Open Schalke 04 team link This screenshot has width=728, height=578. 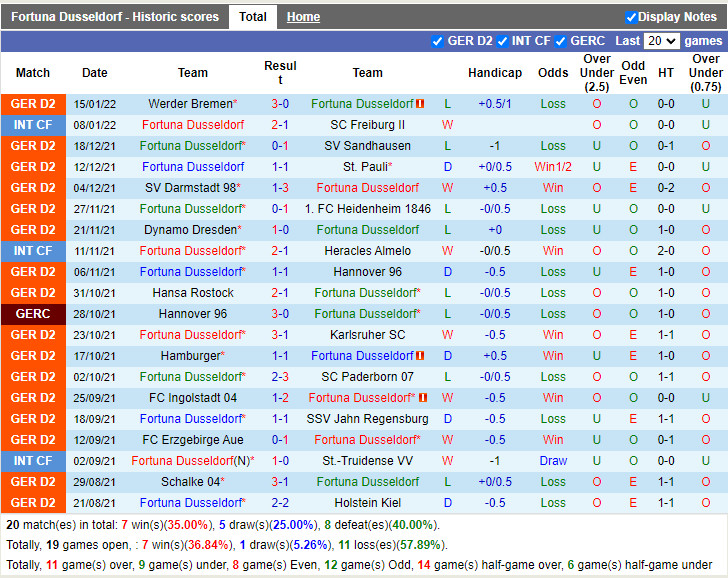pyautogui.click(x=190, y=482)
